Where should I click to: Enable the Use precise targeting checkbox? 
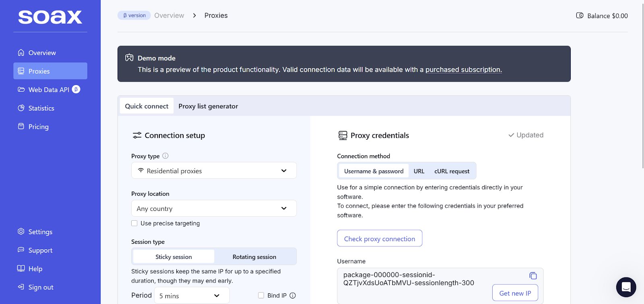(x=134, y=223)
